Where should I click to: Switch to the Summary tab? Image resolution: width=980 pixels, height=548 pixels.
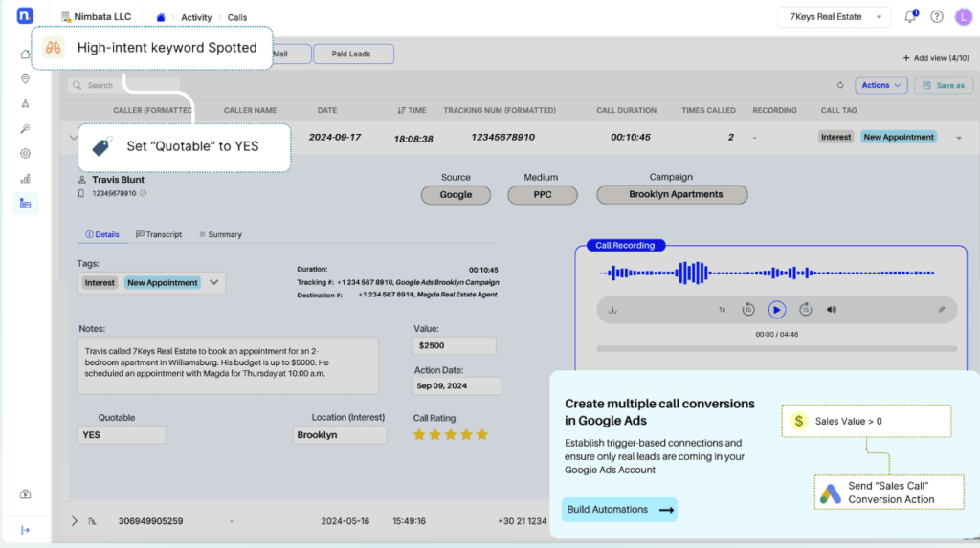(x=221, y=234)
